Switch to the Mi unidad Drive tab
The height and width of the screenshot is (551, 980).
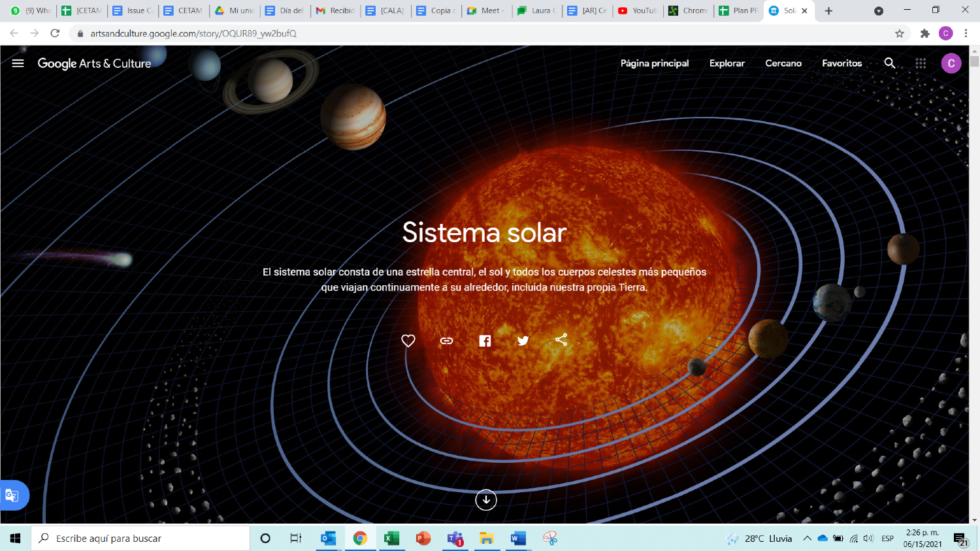235,10
